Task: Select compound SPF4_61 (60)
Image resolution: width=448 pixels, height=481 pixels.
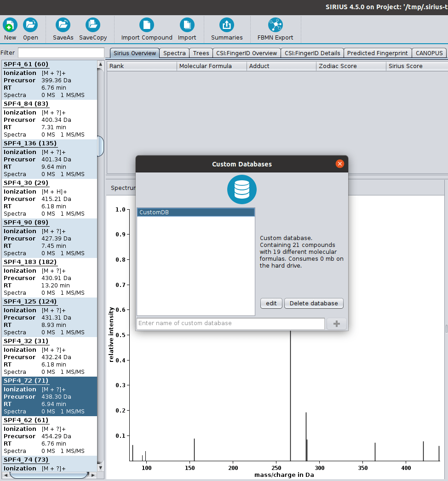Action: pos(49,80)
